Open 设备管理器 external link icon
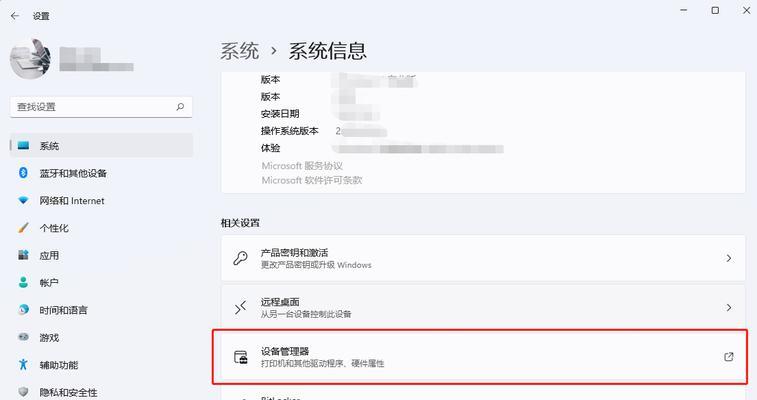This screenshot has width=757, height=400. tap(729, 357)
